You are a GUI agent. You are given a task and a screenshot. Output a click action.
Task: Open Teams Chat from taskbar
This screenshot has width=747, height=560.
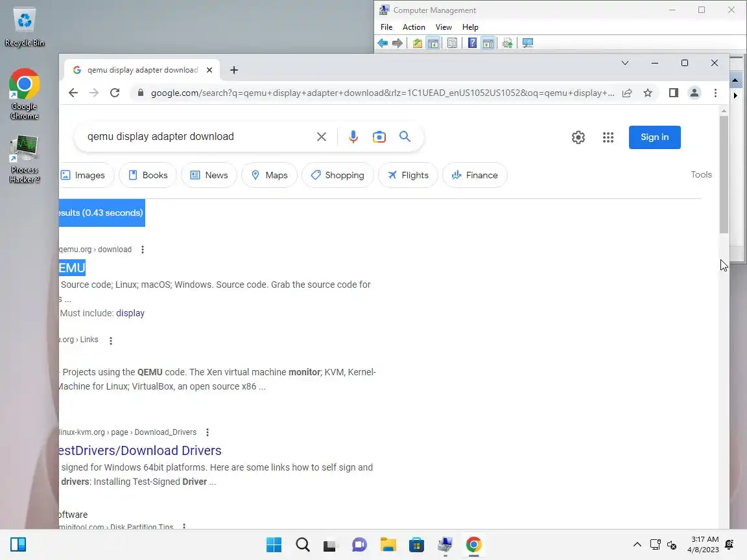(x=360, y=544)
